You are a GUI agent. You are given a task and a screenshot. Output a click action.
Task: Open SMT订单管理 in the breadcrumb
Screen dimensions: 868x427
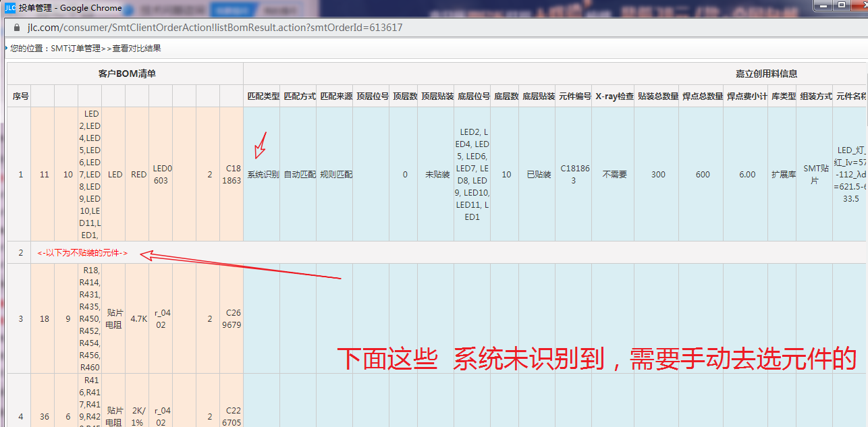(75, 49)
